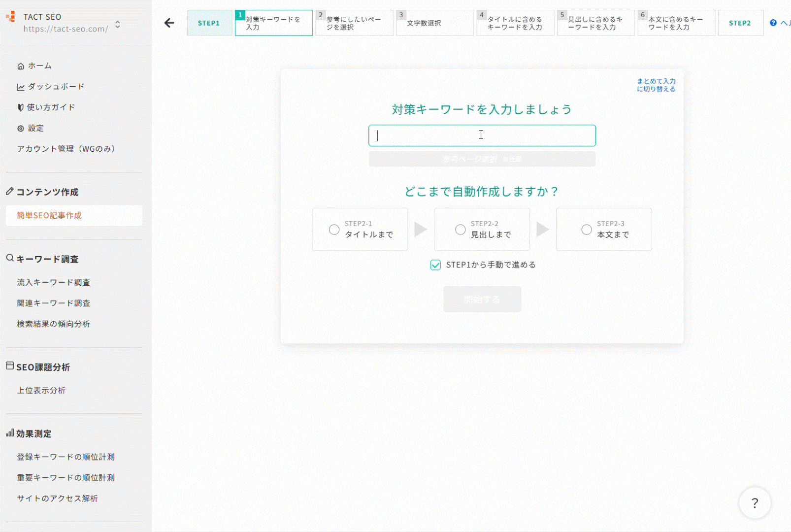Screen dimensions: 791x532
Task: Click the chart icon beside ダッシュボード
Action: pyautogui.click(x=21, y=87)
